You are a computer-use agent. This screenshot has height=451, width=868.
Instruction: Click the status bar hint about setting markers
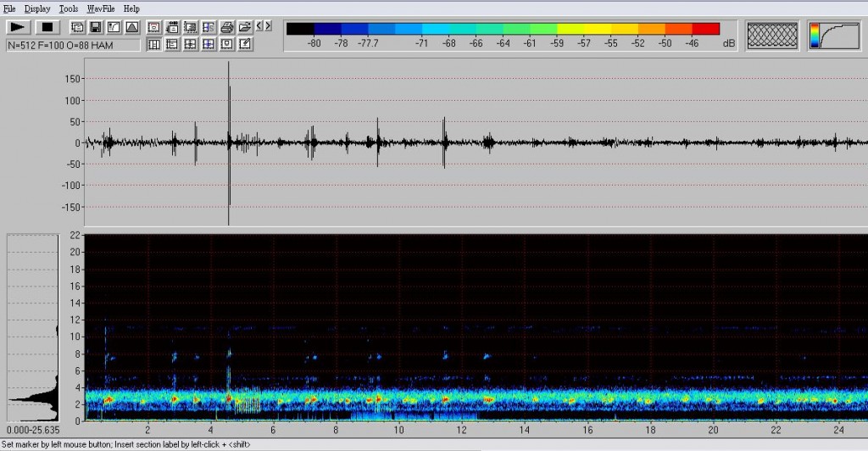pos(125,444)
